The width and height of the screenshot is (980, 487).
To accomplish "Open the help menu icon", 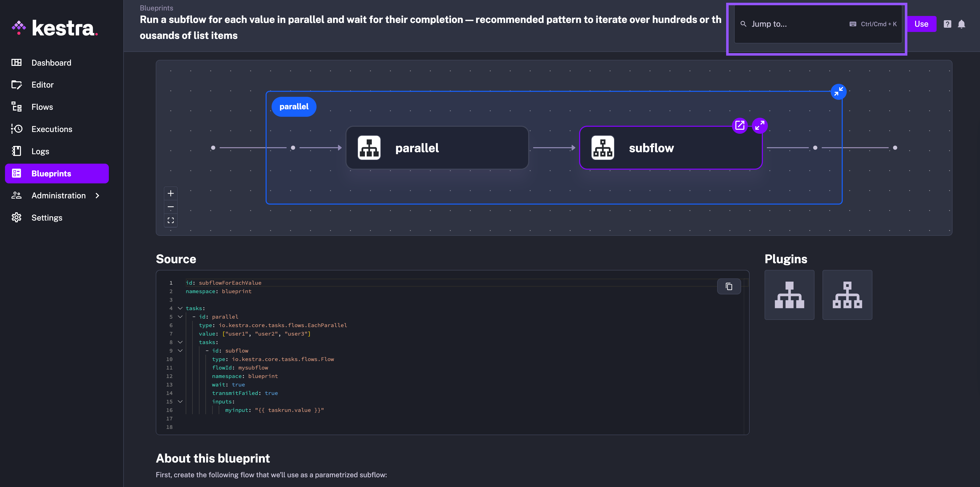I will 947,24.
